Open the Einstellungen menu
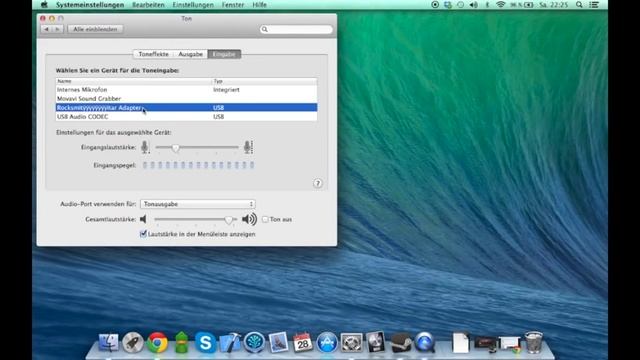This screenshot has width=640, height=360. pyautogui.click(x=193, y=5)
